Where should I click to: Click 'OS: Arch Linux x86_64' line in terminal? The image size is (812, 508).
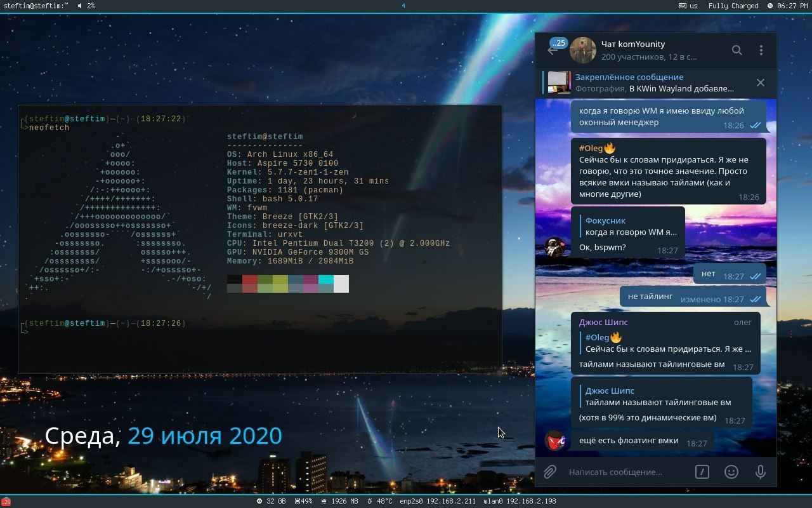[x=280, y=154]
